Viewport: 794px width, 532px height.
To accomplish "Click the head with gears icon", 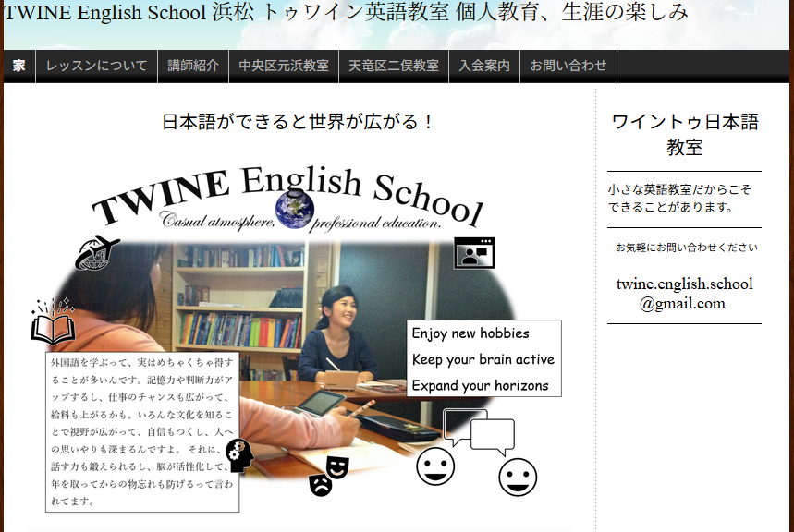I will point(239,455).
